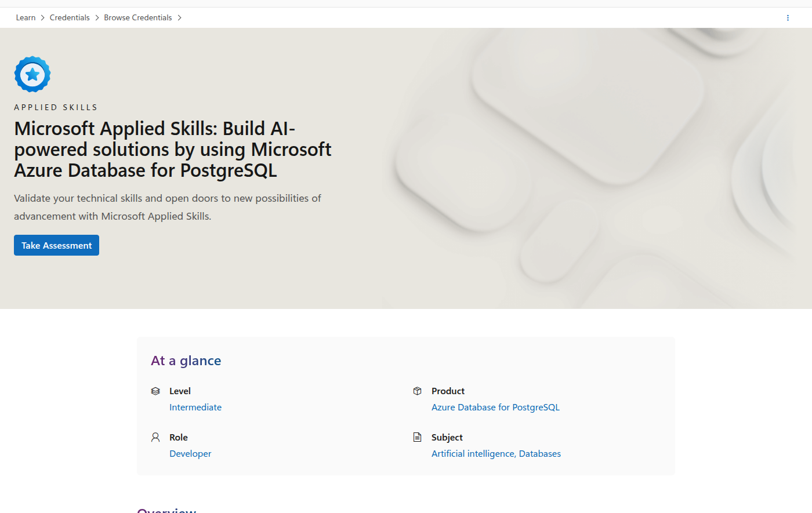This screenshot has height=513, width=812.
Task: Click the 'Validate your technical skills' description
Action: 168,207
